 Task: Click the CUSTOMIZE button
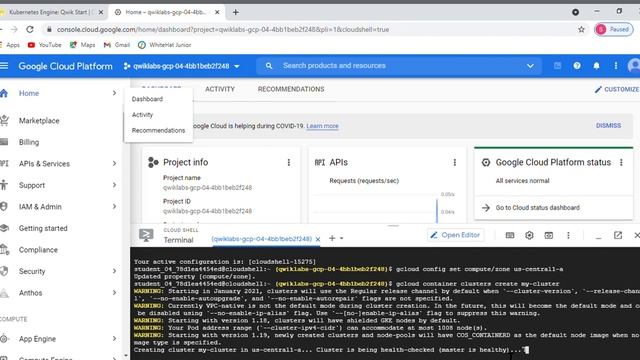tap(617, 89)
